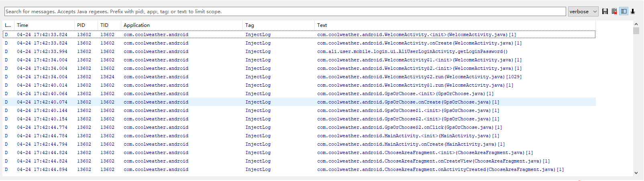Click timestamp 04-24 17:42:44.894

[42, 169]
